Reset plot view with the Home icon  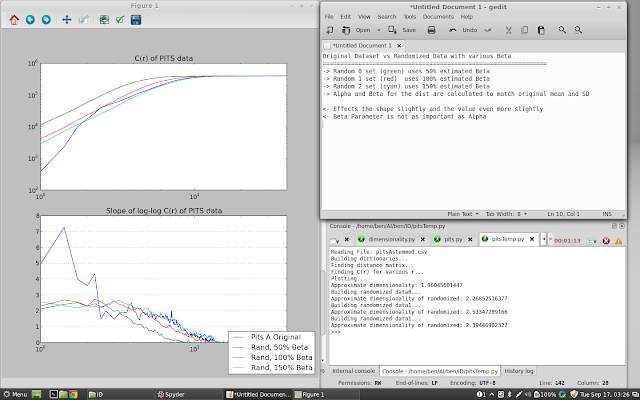(x=14, y=20)
